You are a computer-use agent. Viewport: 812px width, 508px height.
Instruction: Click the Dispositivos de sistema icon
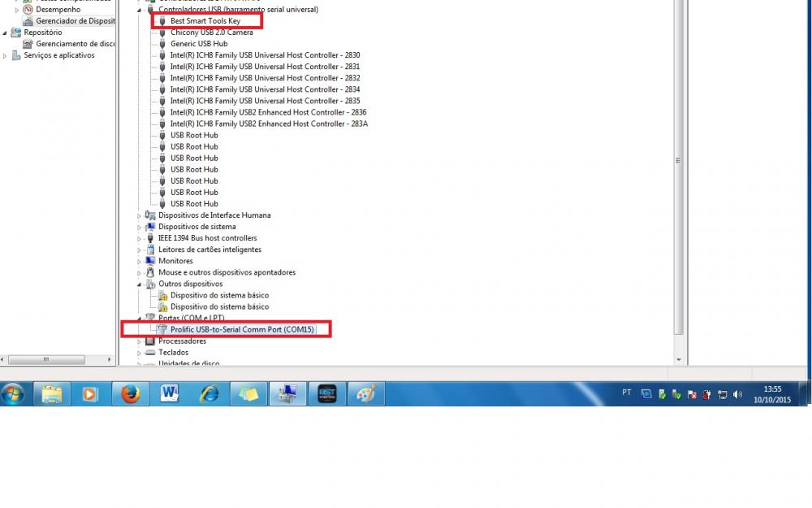pyautogui.click(x=150, y=227)
